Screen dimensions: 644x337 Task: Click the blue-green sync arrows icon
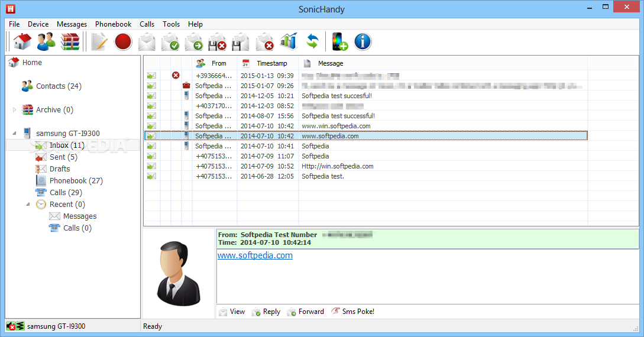click(x=312, y=41)
